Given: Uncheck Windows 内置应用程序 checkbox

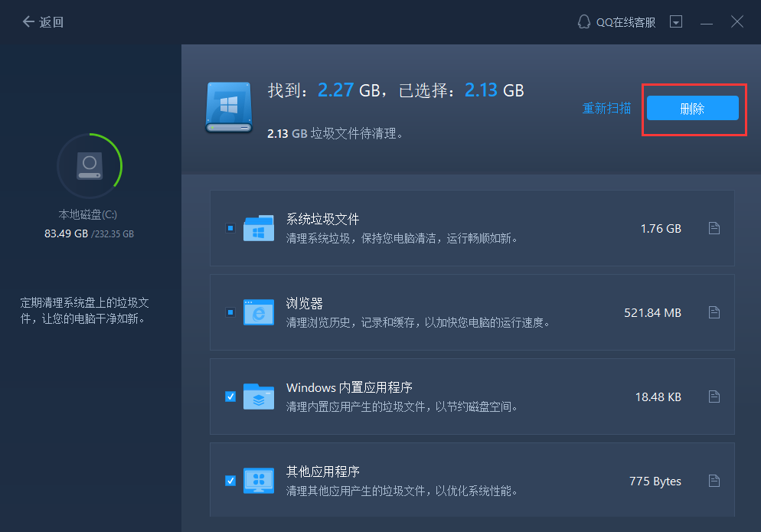Looking at the screenshot, I should tap(230, 397).
